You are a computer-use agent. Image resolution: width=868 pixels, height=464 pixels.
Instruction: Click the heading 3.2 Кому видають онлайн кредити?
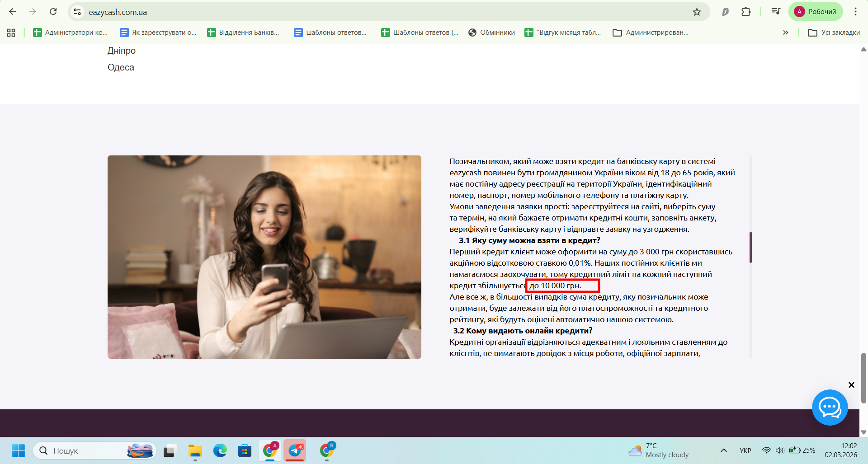click(523, 331)
